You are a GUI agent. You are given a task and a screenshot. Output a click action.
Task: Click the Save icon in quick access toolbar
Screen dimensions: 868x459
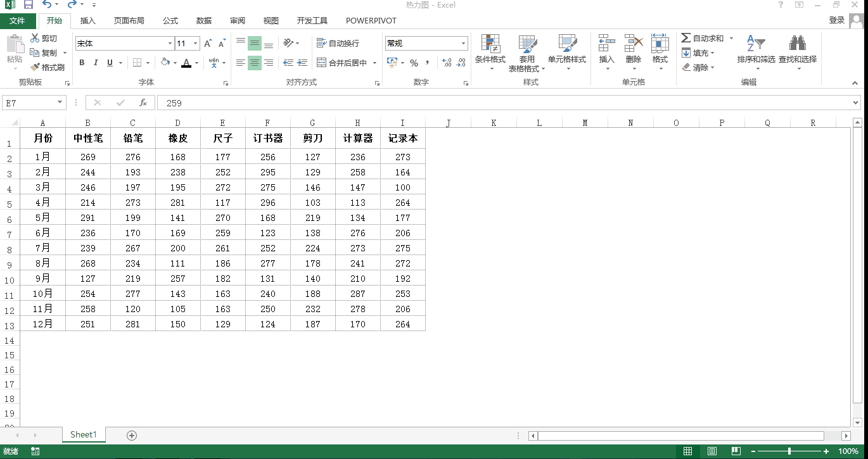29,5
